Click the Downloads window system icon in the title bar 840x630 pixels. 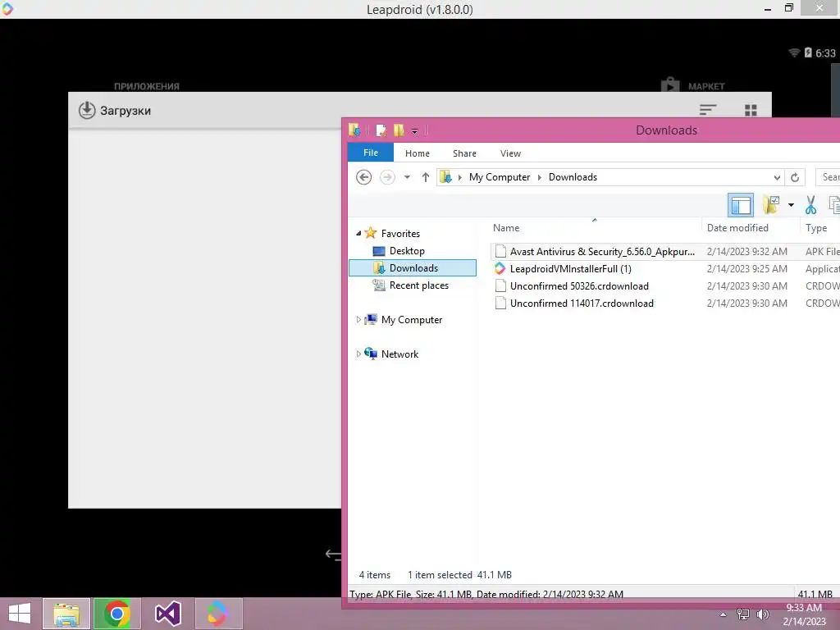[x=354, y=130]
